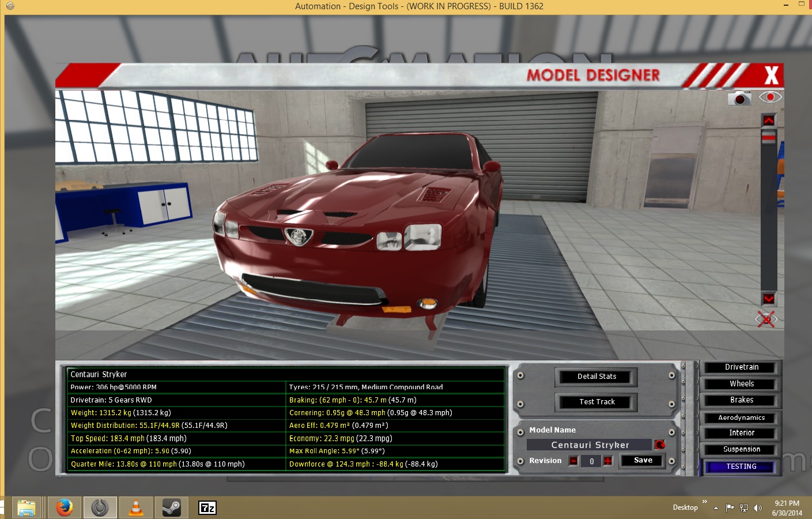Screen dimensions: 812x519
Task: Click the Cornering: 0.95g stat
Action: [371, 412]
